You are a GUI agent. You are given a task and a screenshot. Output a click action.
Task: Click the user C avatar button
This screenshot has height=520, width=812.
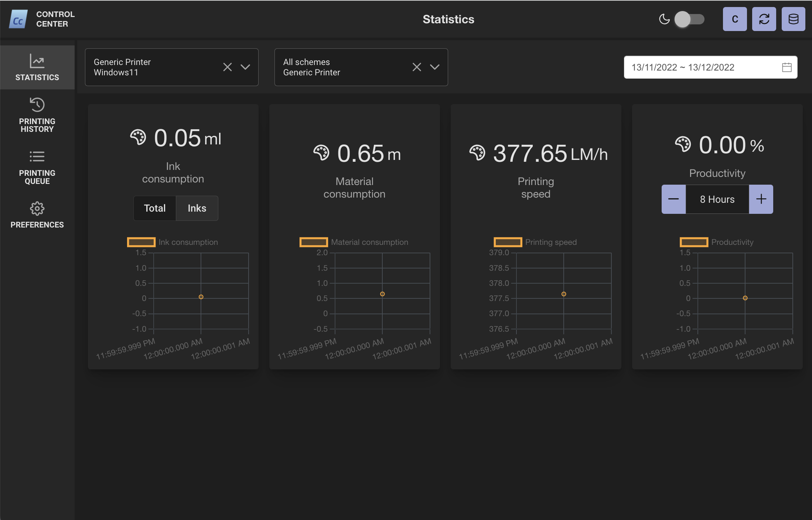(734, 19)
